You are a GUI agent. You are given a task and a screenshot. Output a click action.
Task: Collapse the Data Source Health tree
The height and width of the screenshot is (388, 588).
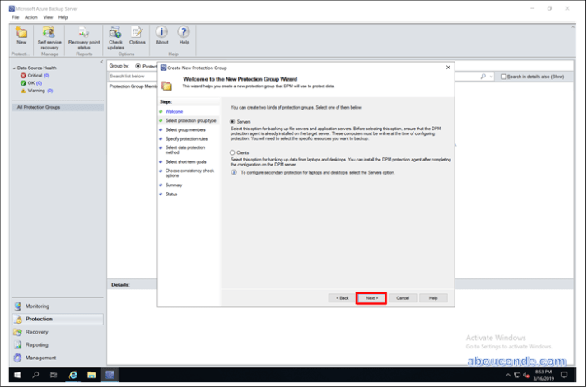(x=15, y=68)
